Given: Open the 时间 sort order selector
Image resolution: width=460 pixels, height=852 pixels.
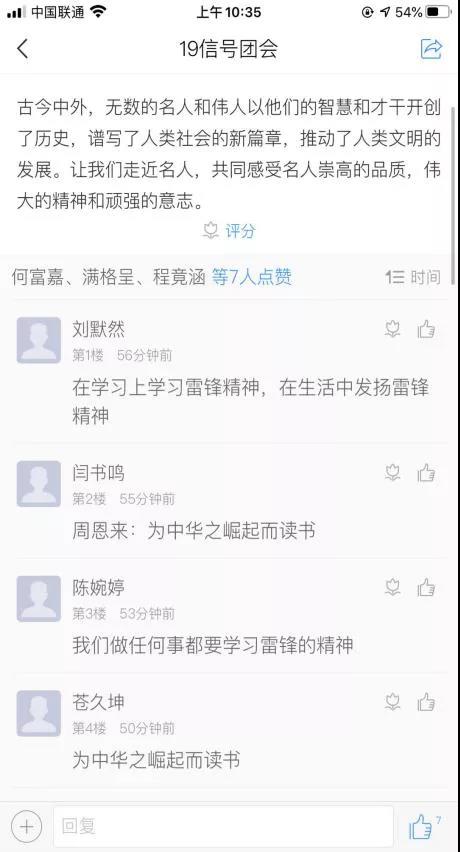Looking at the screenshot, I should point(413,277).
